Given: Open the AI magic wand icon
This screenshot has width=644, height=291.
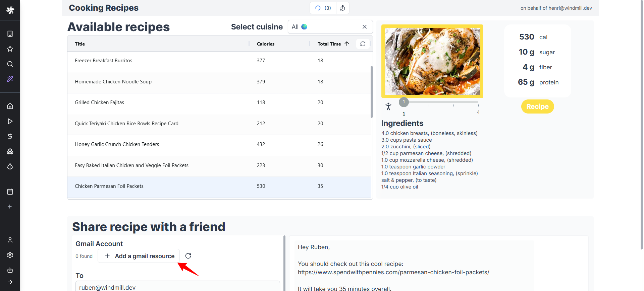Looking at the screenshot, I should 10,79.
